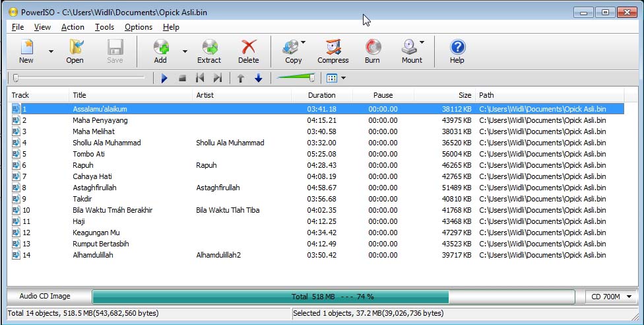Expand the New button dropdown arrow
Screen dimensions: 644x325
point(51,52)
